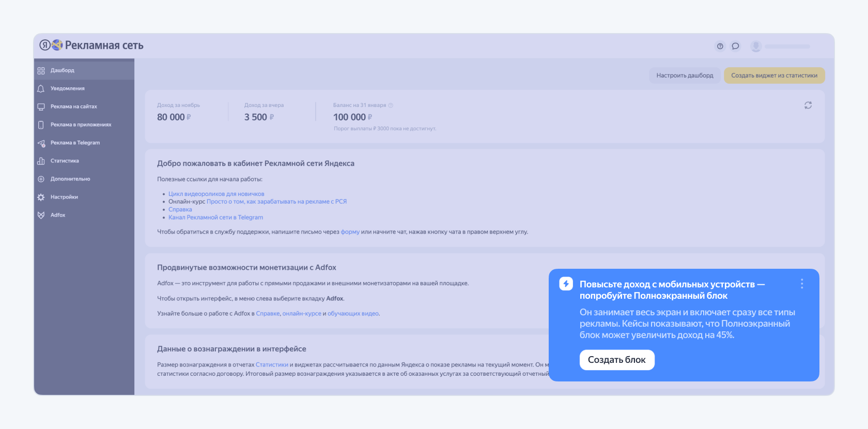Open help via question mark icon
Viewport: 868px width, 429px height.
coord(720,46)
